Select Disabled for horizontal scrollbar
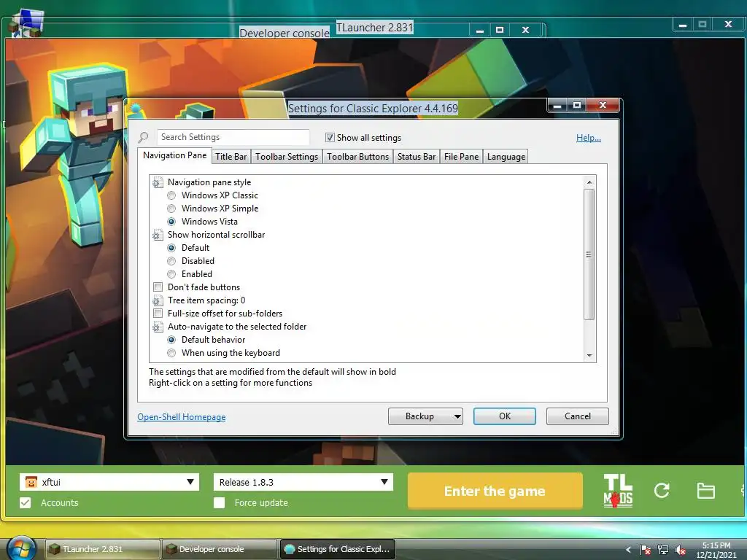 [x=171, y=261]
